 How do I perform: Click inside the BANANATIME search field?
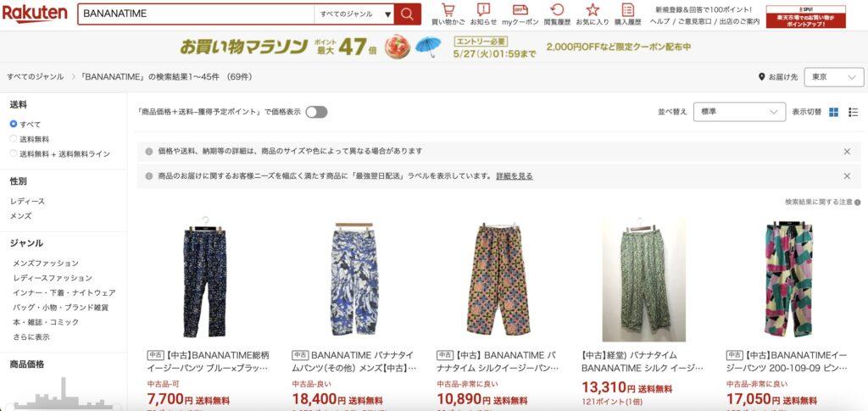click(196, 14)
